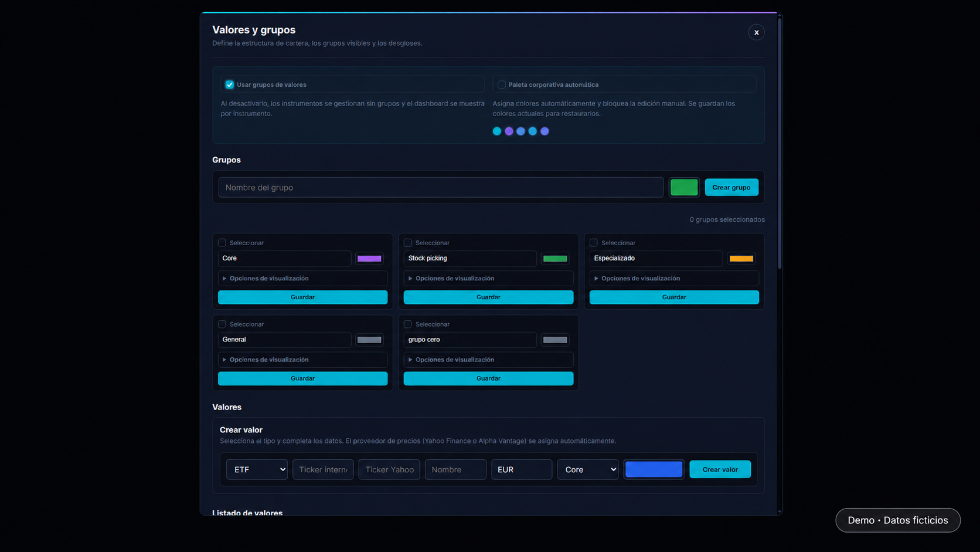Viewport: 980px width, 552px height.
Task: Expand Opciones de visualización for General
Action: [302, 360]
